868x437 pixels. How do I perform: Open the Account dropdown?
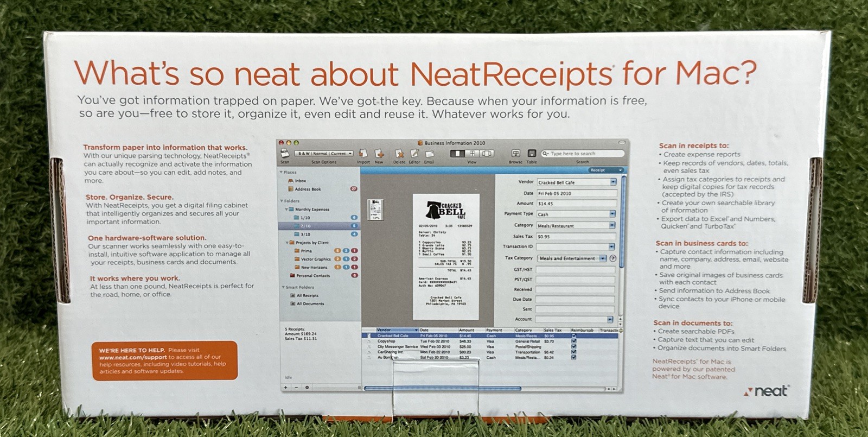tap(610, 319)
